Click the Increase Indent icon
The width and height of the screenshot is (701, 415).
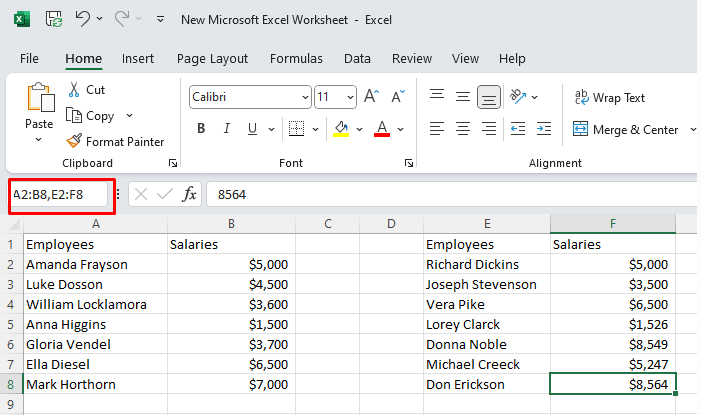point(543,129)
